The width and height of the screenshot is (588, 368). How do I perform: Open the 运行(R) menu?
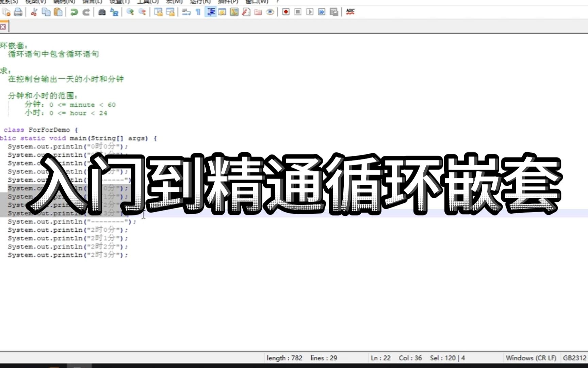(x=200, y=2)
